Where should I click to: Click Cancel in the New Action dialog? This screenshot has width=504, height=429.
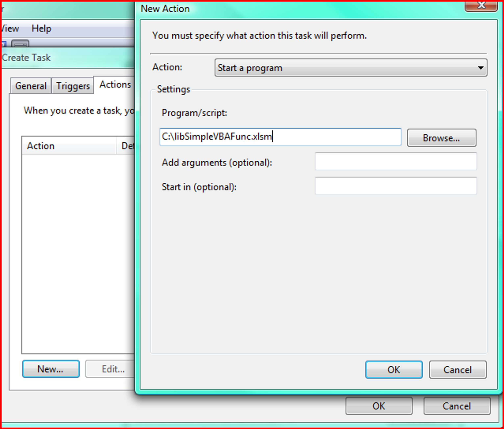pos(458,370)
